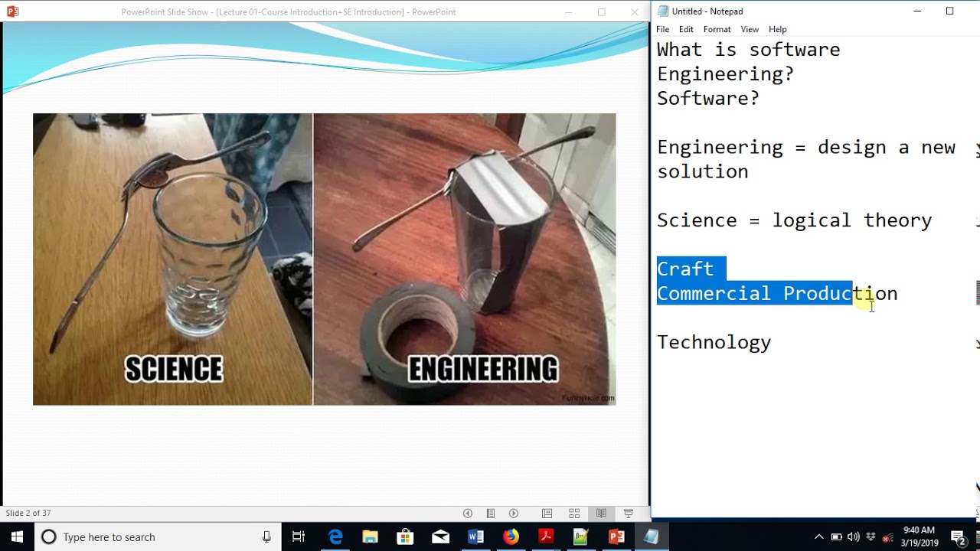Viewport: 980px width, 551px height.
Task: Click 'Slide 2 of 37' status text
Action: 28,514
